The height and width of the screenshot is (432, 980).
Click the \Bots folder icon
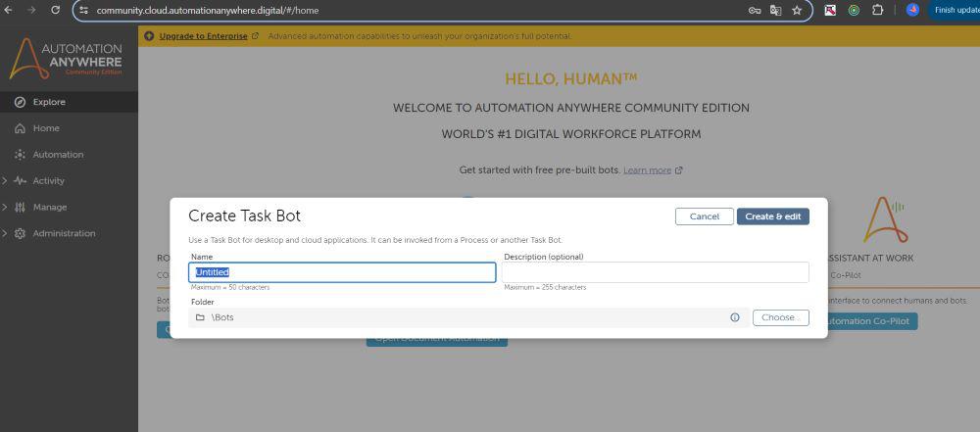pos(200,317)
